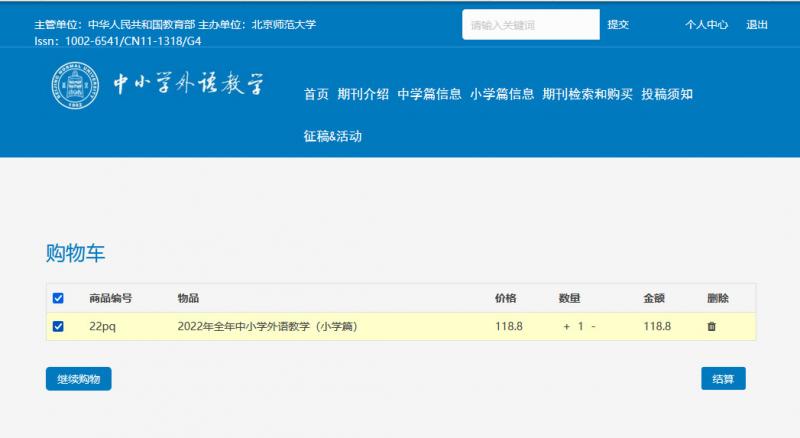Open the 首页 menu item
Image resolution: width=800 pixels, height=438 pixels.
pyautogui.click(x=316, y=94)
